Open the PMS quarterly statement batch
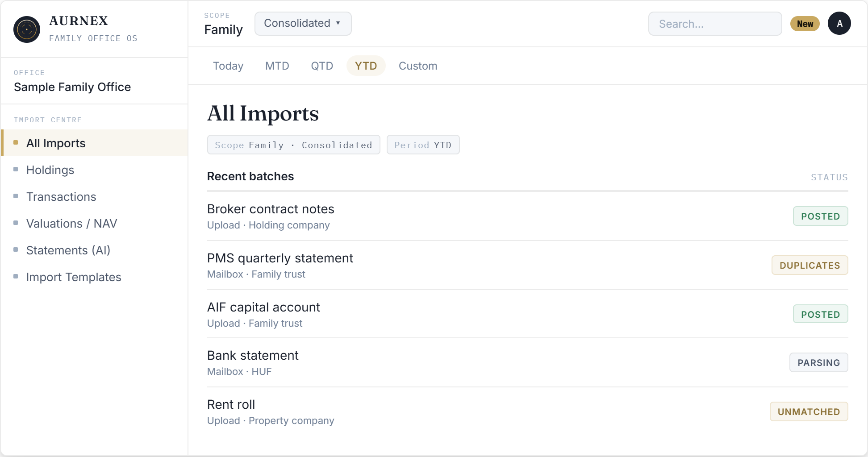 pos(528,266)
